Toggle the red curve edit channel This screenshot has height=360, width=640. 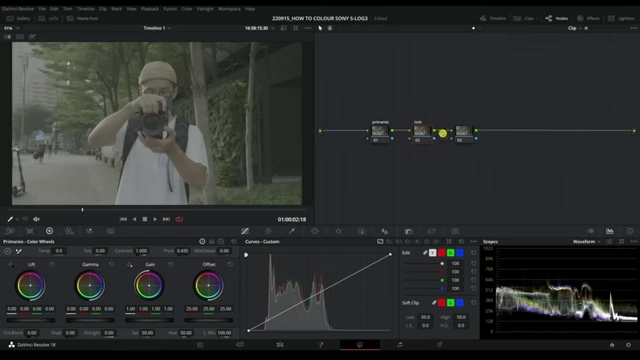point(442,253)
